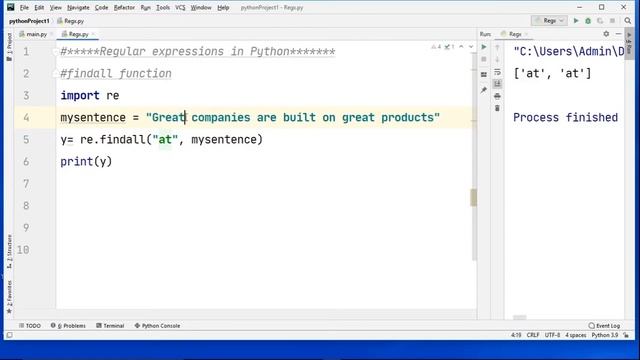Open the Help menu
Image resolution: width=640 pixels, height=360 pixels.
pos(223,7)
